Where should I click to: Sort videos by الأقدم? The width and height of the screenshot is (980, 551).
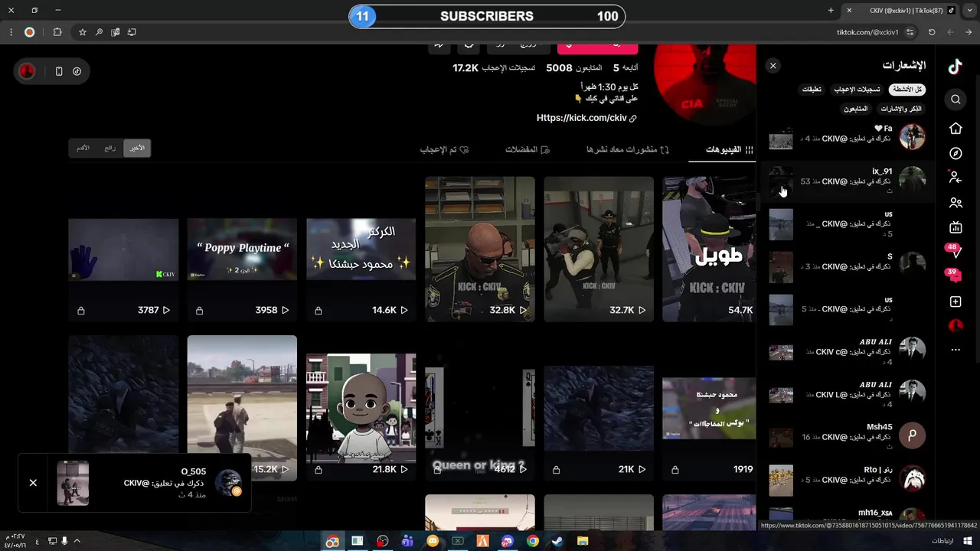coord(83,148)
